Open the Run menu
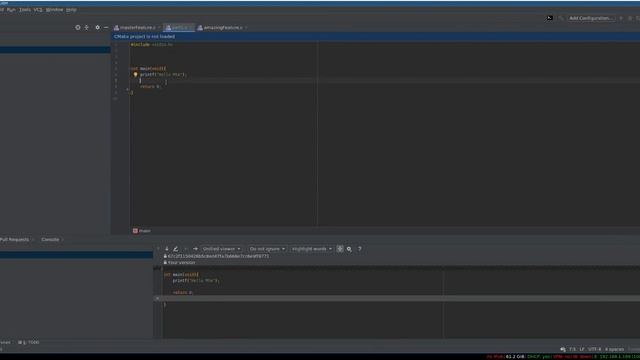640x360 pixels. [11, 9]
